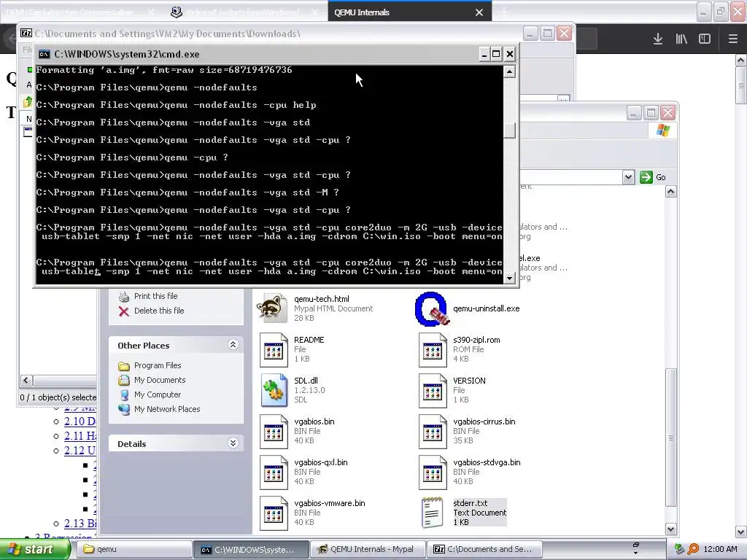This screenshot has height=560, width=747.
Task: Open the 2.13 section link in browser
Action: coord(80,524)
